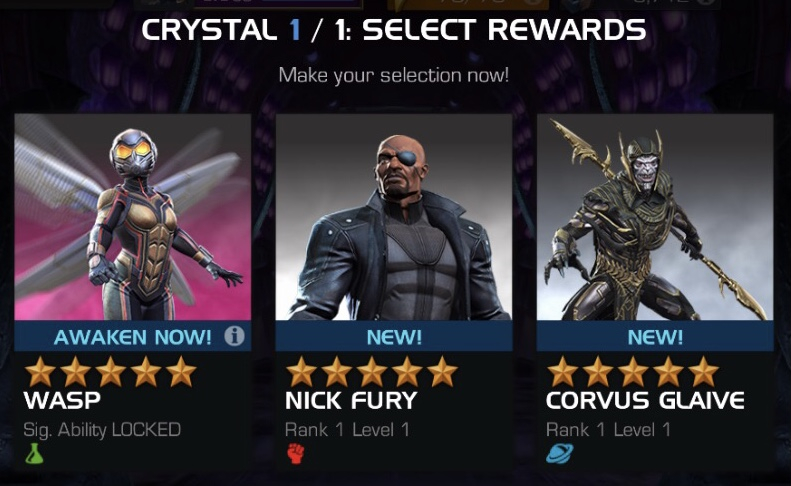Select the Corvus Glaive champion portrait
The height and width of the screenshot is (486, 791).
point(655,217)
